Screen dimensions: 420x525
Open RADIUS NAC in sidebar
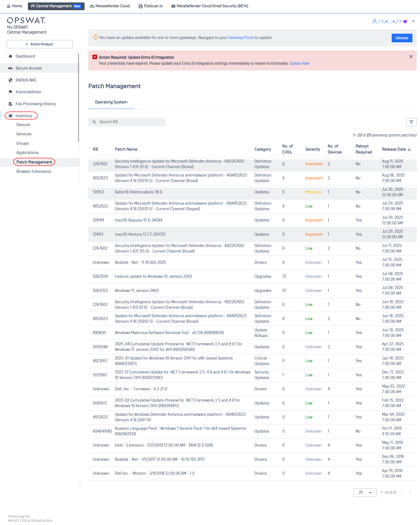click(x=26, y=80)
